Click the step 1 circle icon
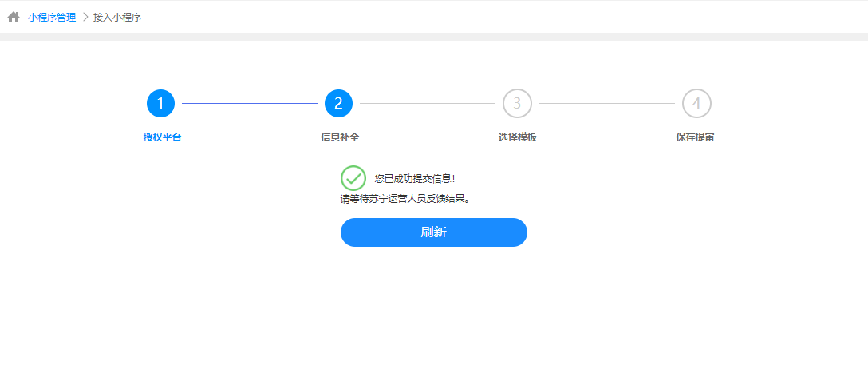This screenshot has width=868, height=381. click(160, 103)
